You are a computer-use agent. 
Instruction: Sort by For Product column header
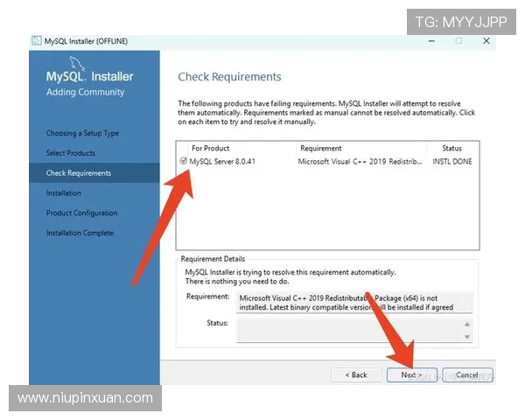[210, 148]
